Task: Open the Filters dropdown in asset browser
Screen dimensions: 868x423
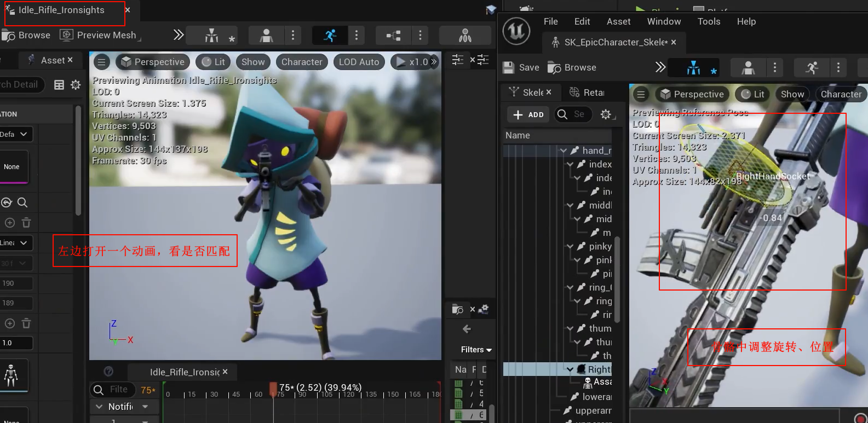Action: (x=476, y=350)
